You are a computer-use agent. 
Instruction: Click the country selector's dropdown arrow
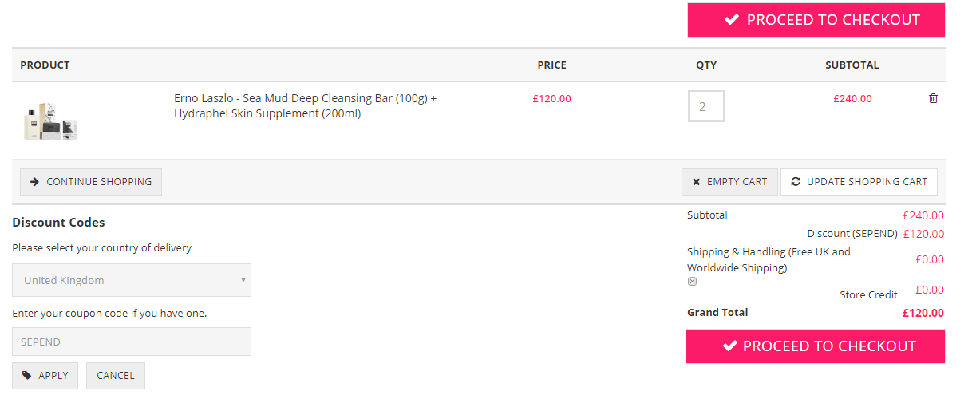click(x=243, y=280)
